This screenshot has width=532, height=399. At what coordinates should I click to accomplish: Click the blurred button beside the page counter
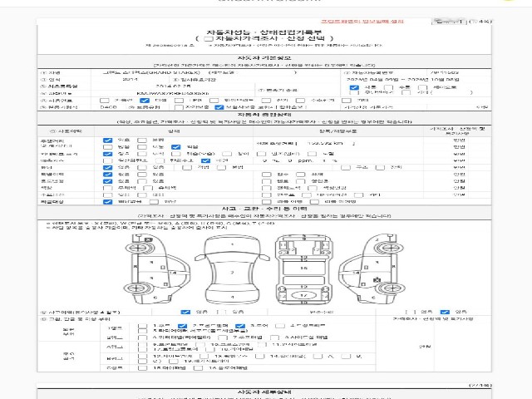tap(449, 22)
